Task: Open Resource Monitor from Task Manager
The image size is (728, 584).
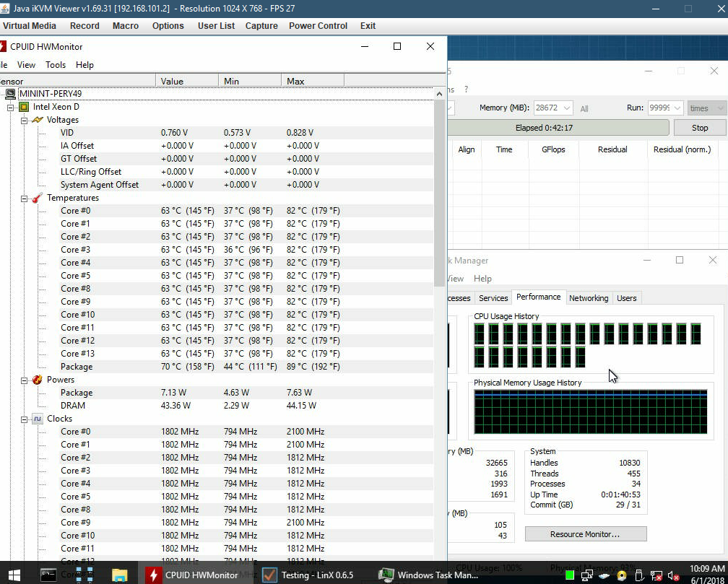Action: 586,534
